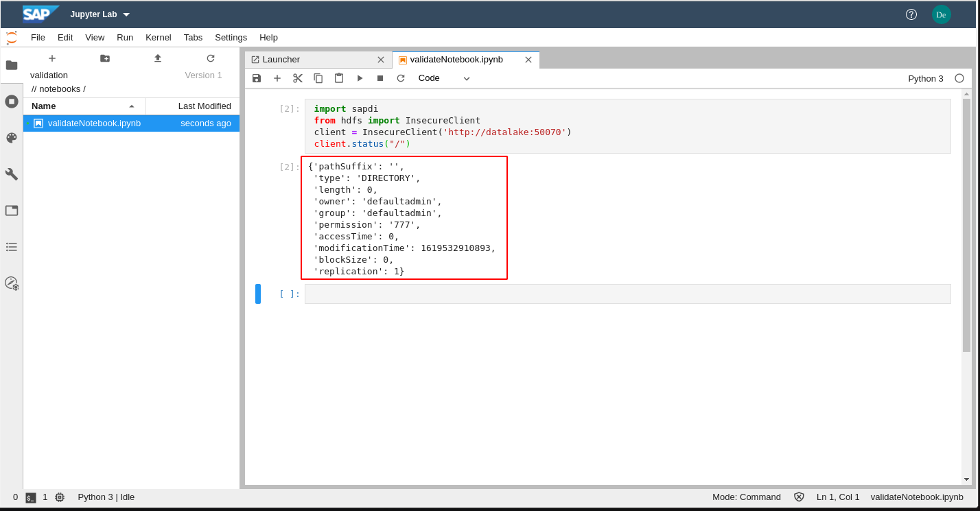Image resolution: width=980 pixels, height=511 pixels.
Task: Open the Tabs menu
Action: click(193, 38)
